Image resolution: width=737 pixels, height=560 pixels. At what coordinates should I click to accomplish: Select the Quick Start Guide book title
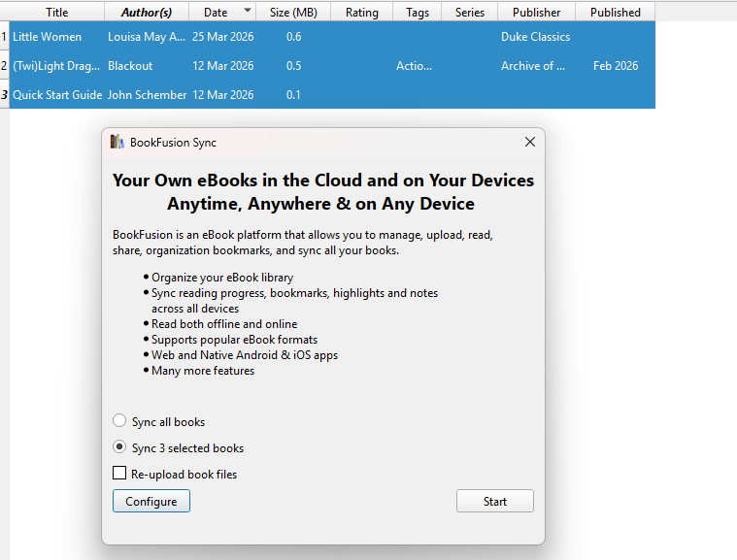(x=57, y=95)
